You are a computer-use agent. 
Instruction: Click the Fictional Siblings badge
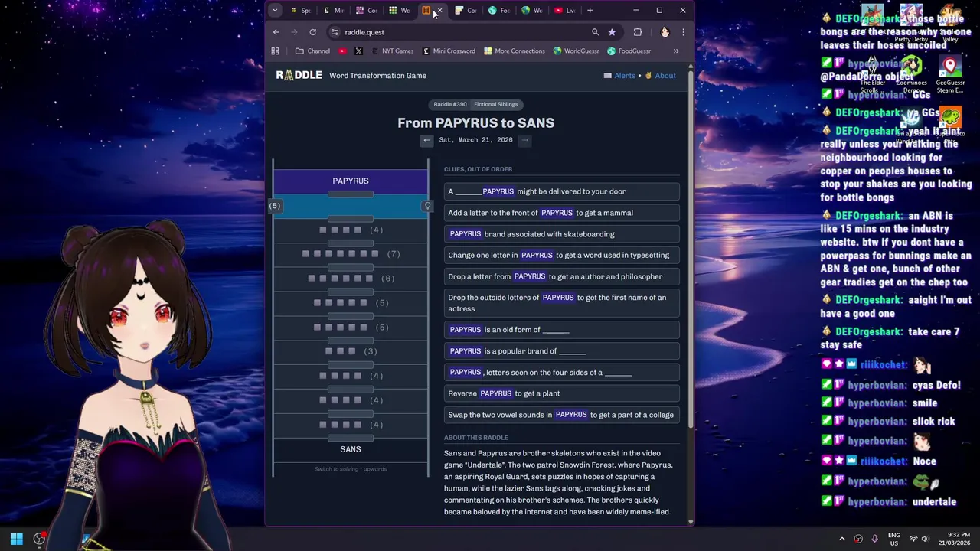(x=496, y=104)
